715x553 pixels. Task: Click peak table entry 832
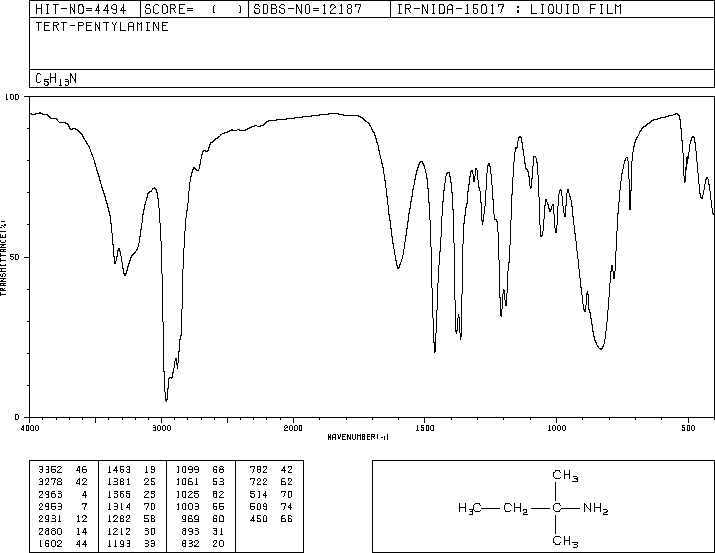point(191,543)
